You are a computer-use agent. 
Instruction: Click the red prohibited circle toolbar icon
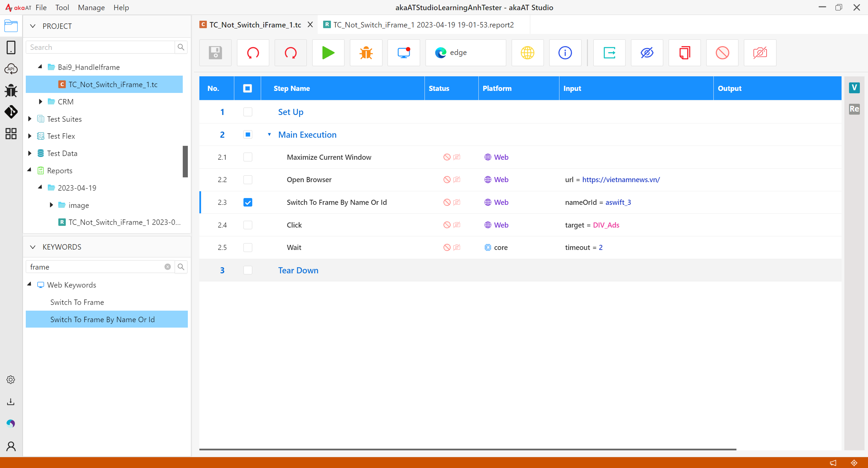(722, 53)
